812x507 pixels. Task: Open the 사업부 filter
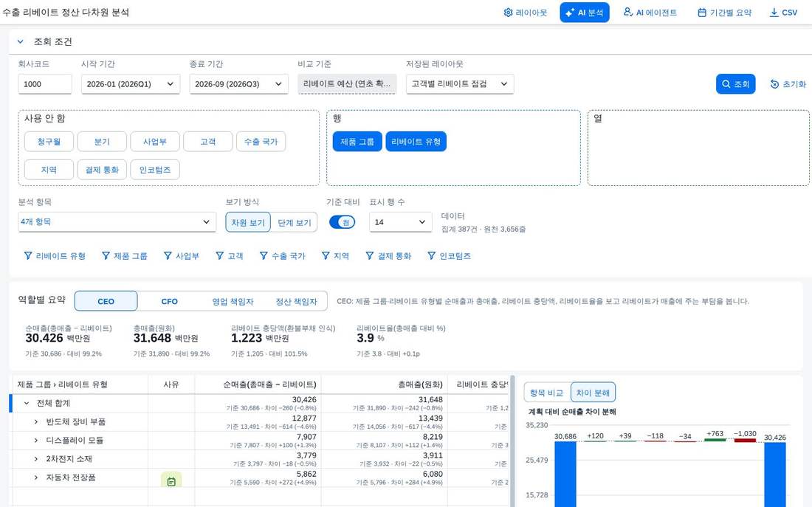pyautogui.click(x=182, y=256)
